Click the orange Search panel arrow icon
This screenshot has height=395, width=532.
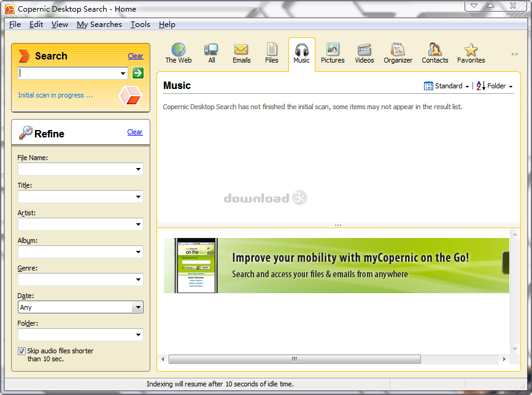coord(24,56)
